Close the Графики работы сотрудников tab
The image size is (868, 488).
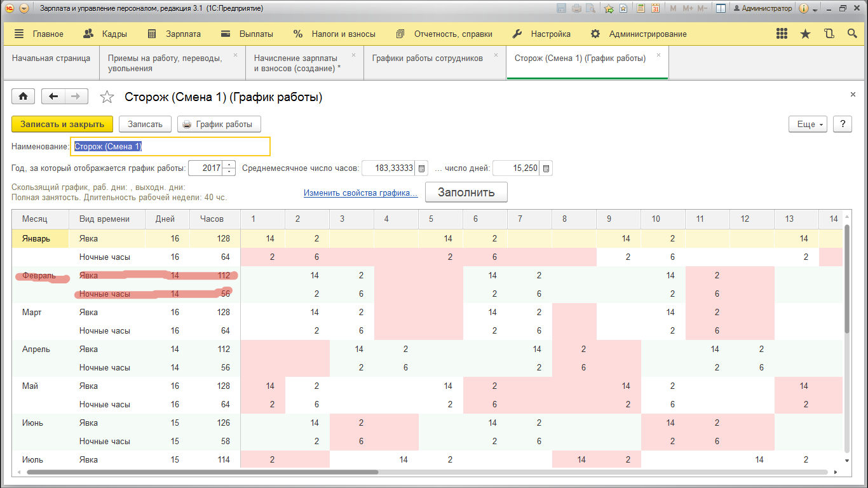498,55
